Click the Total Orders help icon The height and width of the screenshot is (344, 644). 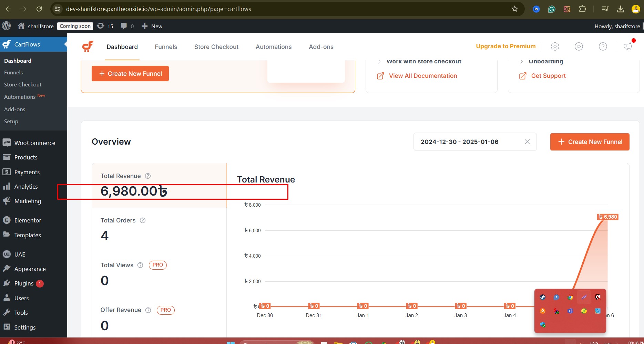click(x=143, y=220)
